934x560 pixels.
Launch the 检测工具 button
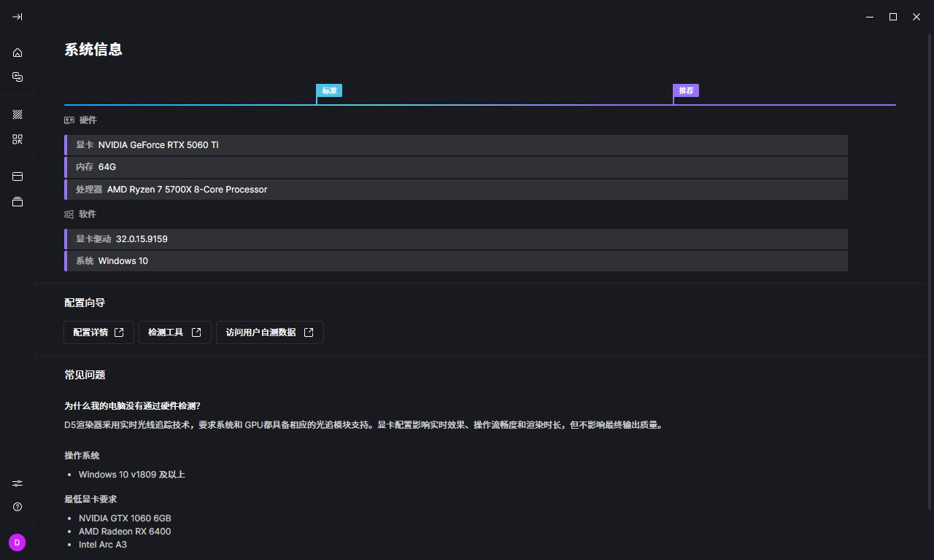pyautogui.click(x=174, y=332)
